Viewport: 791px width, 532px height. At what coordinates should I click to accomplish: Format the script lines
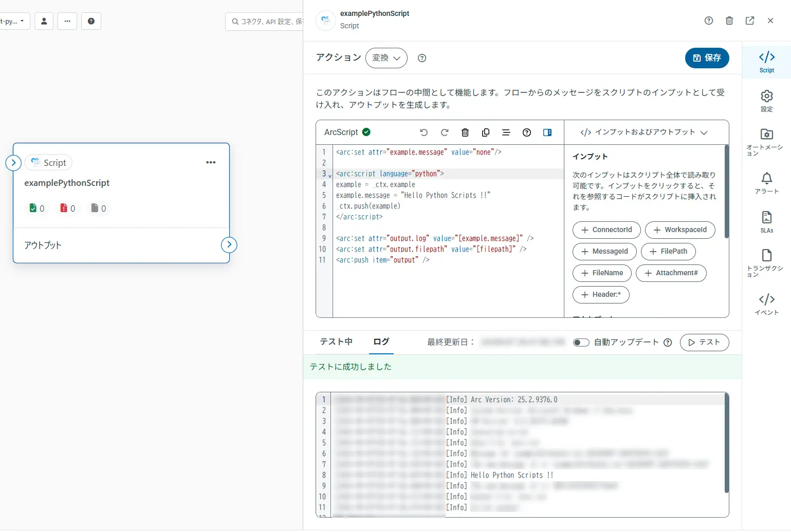click(506, 132)
